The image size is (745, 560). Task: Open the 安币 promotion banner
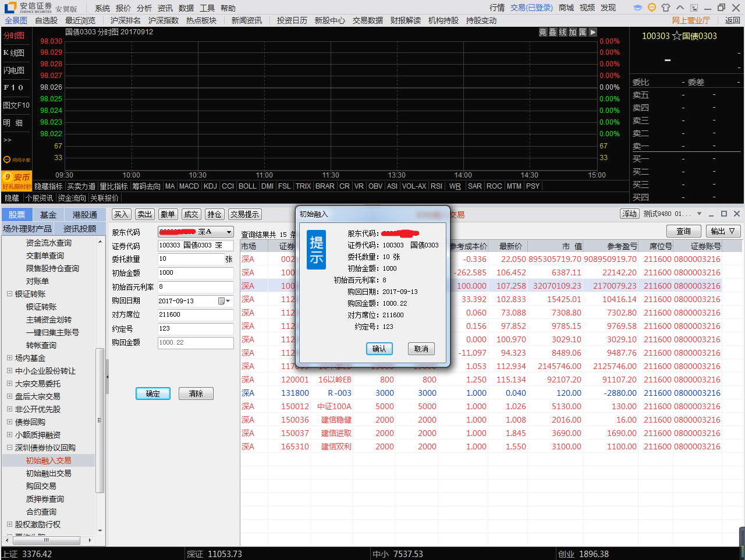16,180
